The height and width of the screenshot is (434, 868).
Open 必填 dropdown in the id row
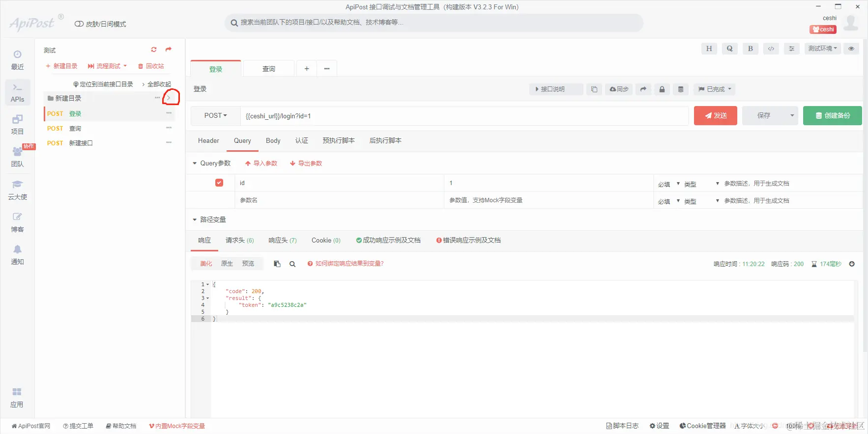[669, 184]
